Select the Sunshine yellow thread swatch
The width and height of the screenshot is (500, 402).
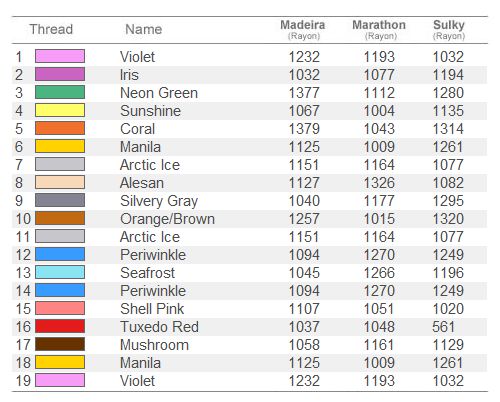60,110
